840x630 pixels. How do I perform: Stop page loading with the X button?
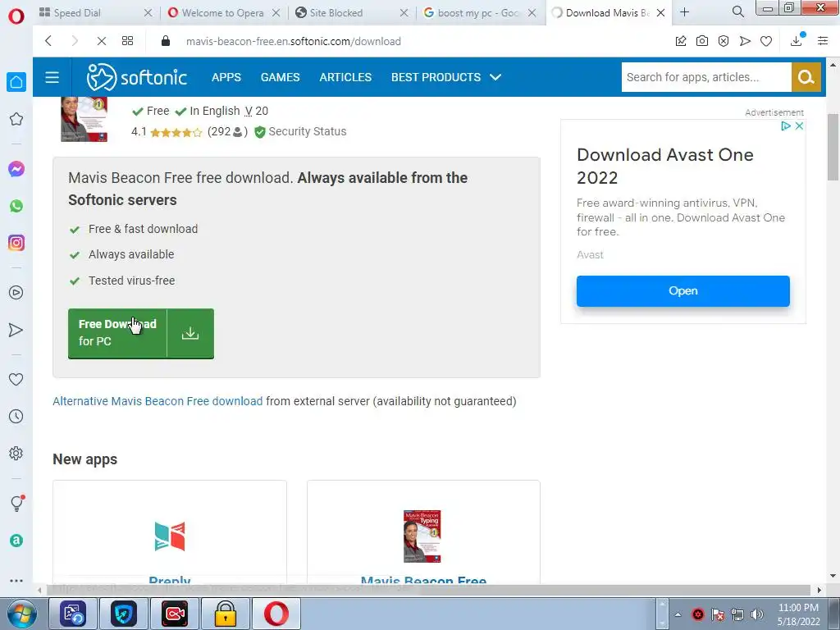pos(101,41)
